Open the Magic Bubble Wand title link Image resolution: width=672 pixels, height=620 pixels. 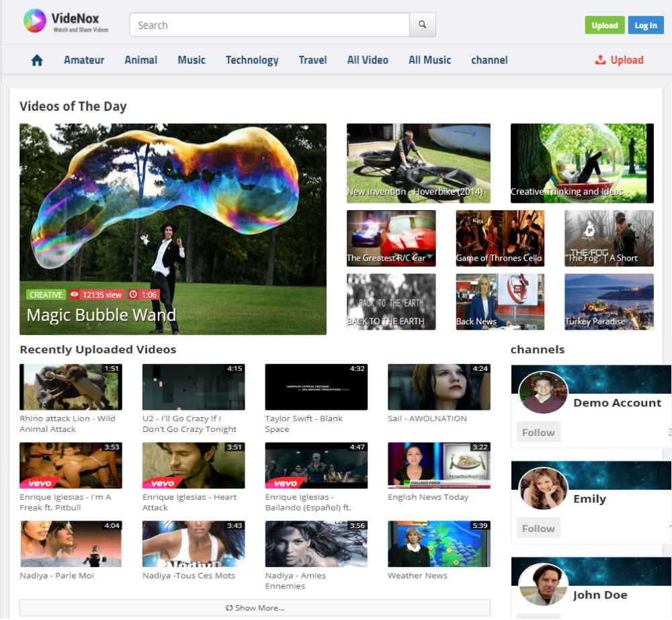101,315
